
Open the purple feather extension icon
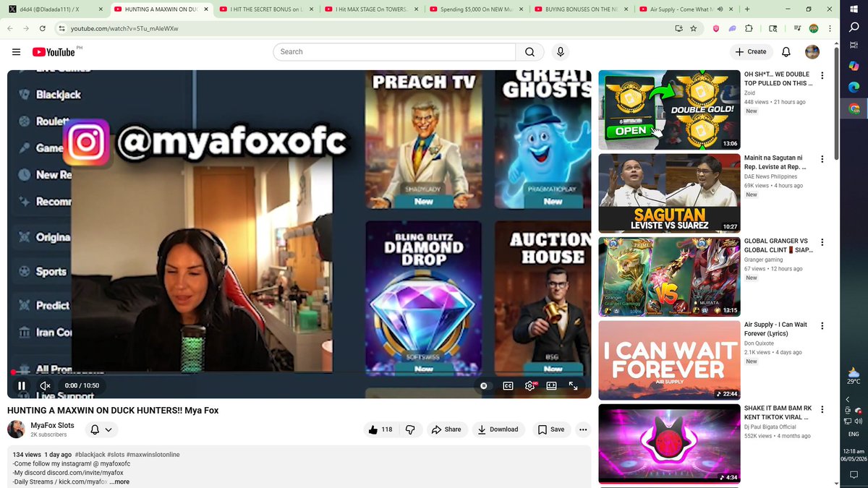[x=732, y=28]
